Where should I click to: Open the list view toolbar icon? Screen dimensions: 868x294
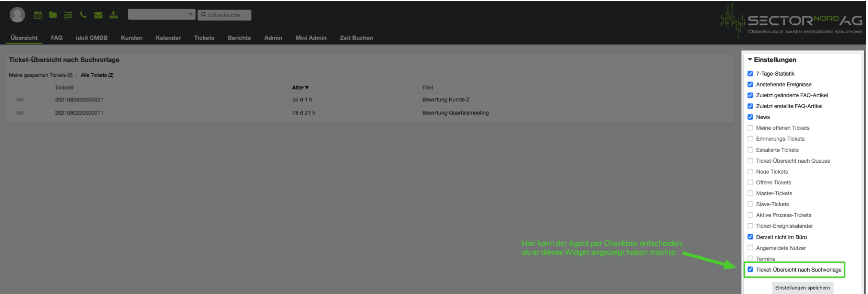[68, 15]
